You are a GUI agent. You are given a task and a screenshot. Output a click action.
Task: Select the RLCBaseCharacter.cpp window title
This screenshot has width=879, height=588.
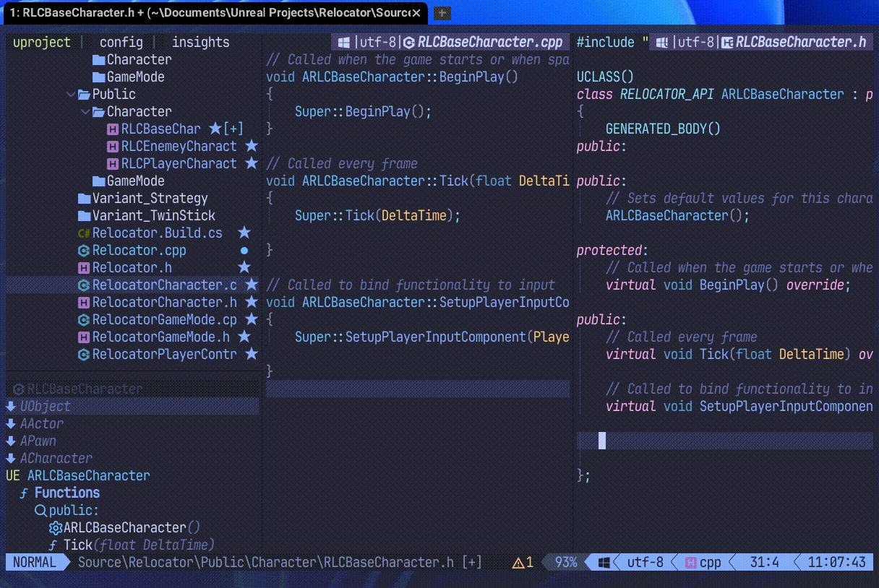tap(490, 42)
